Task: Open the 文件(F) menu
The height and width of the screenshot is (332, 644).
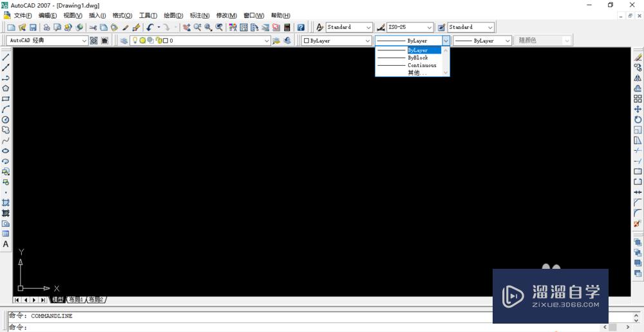Action: [x=23, y=15]
